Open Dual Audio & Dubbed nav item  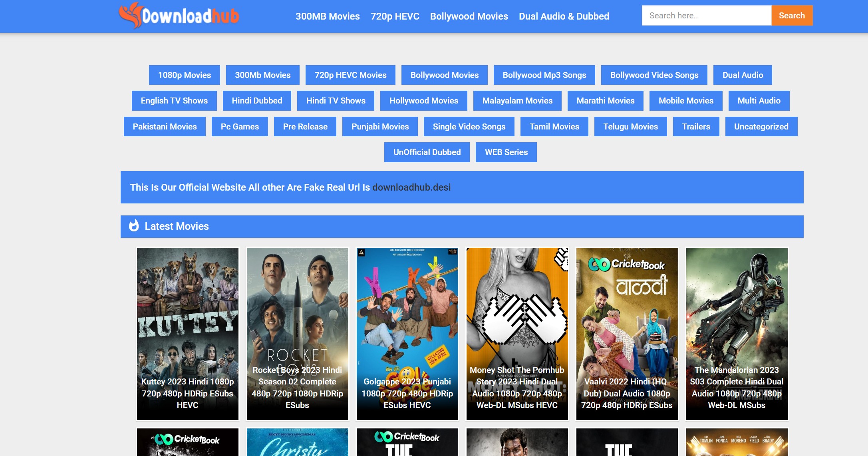(564, 16)
